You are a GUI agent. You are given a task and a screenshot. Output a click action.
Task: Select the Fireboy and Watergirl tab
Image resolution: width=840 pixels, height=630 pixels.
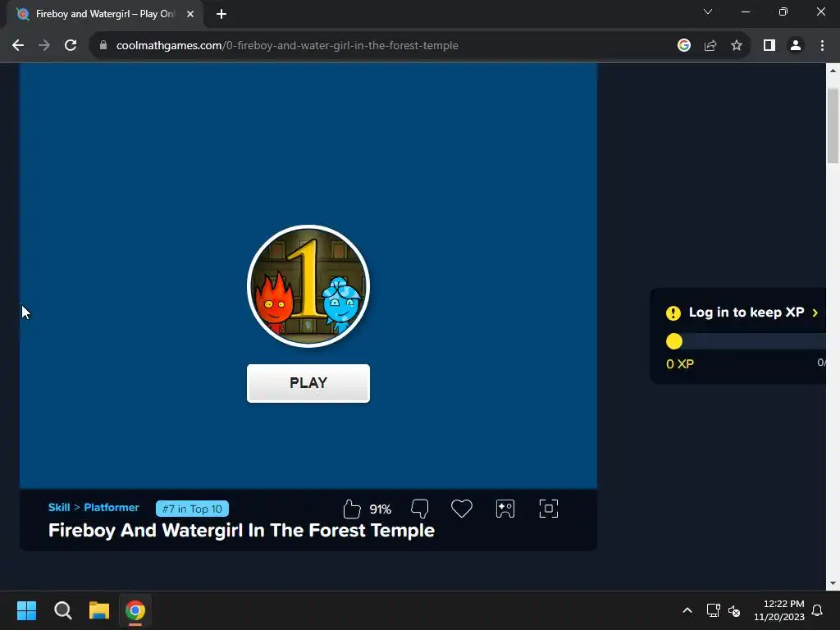104,14
